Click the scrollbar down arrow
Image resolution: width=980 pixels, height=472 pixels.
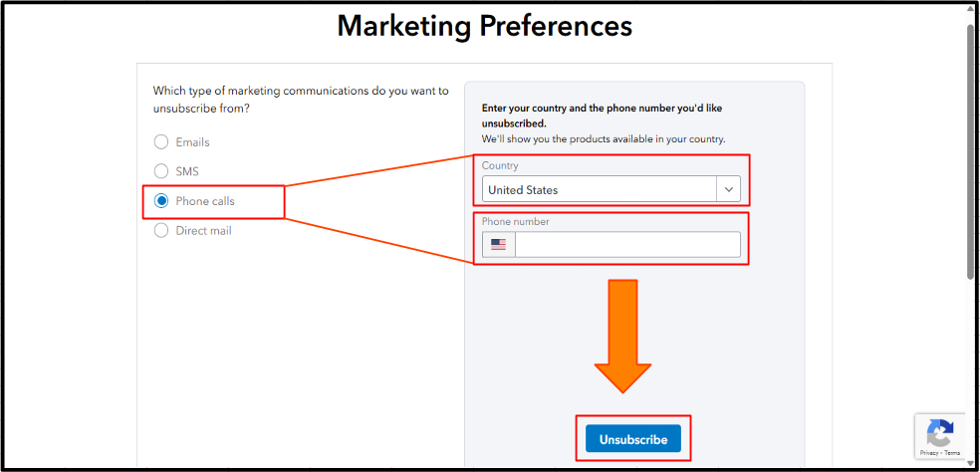(971, 461)
